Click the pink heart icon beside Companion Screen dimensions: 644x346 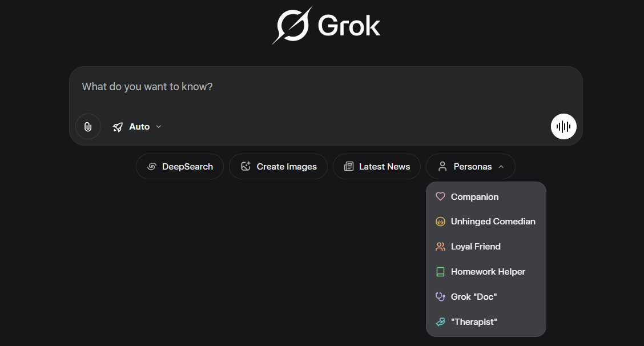[x=440, y=196]
